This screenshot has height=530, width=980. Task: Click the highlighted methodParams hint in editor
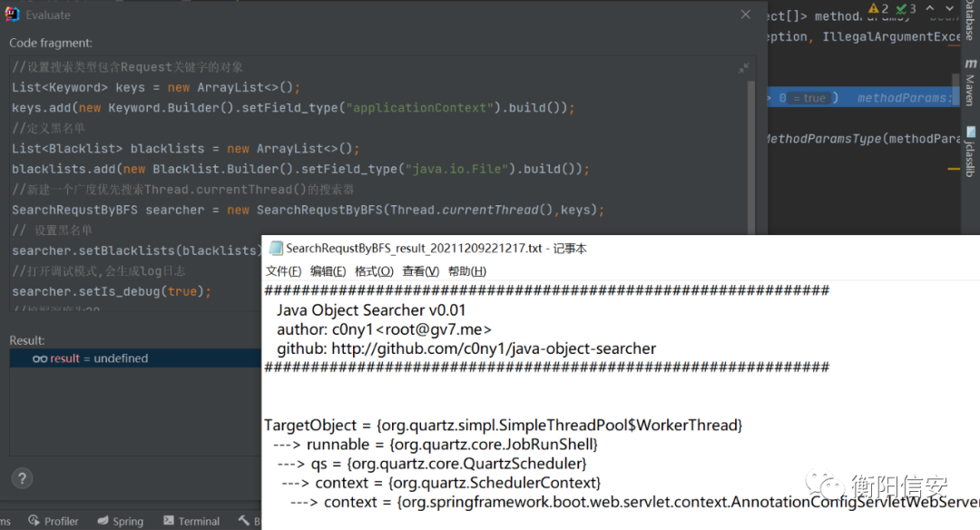(x=905, y=98)
